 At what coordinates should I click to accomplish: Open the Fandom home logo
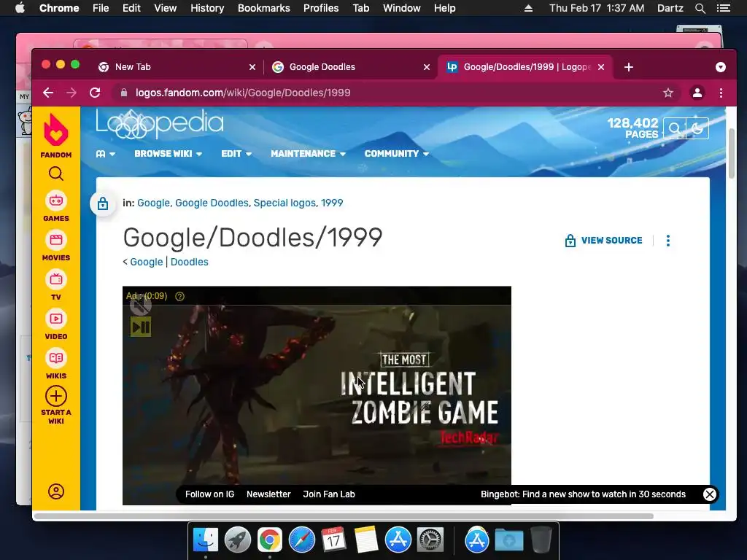tap(55, 135)
